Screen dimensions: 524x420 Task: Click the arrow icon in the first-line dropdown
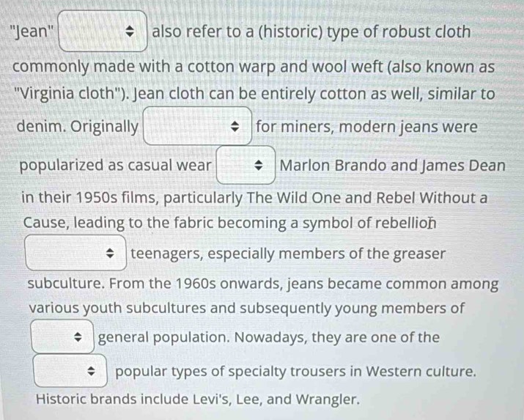click(130, 33)
